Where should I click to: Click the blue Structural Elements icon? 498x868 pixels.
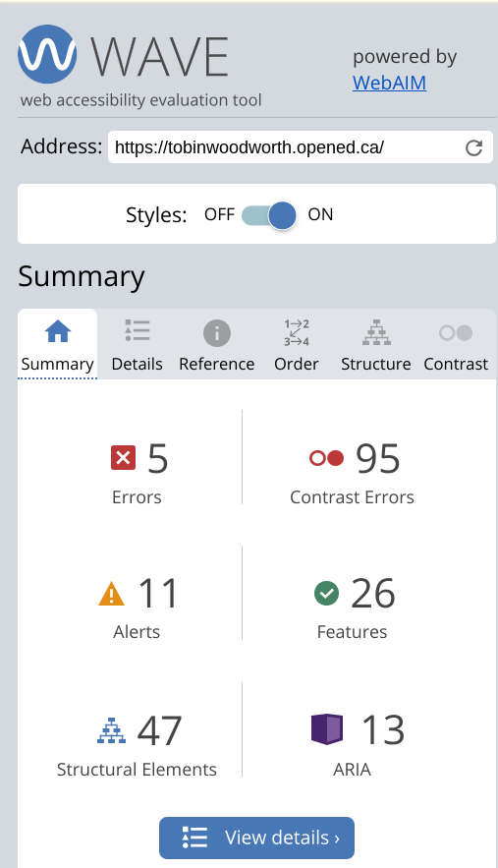pos(111,730)
